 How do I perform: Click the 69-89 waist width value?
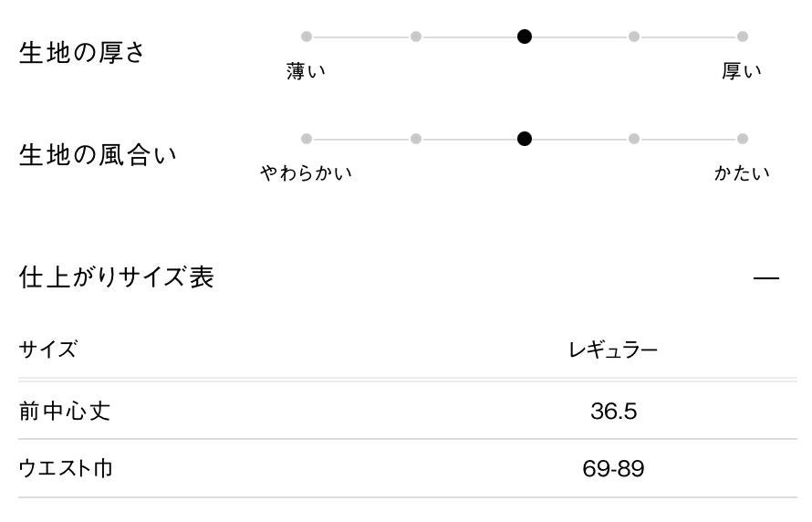(613, 469)
